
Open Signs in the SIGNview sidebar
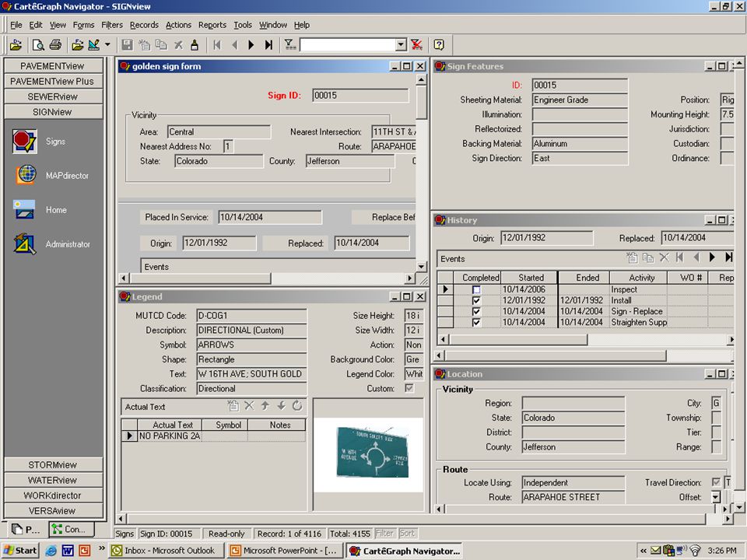(x=25, y=142)
